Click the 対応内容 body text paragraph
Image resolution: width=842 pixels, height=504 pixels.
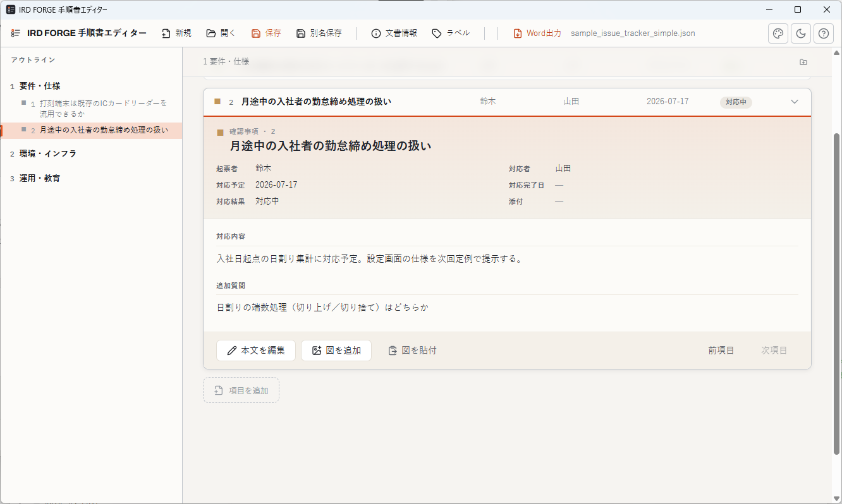tap(369, 259)
